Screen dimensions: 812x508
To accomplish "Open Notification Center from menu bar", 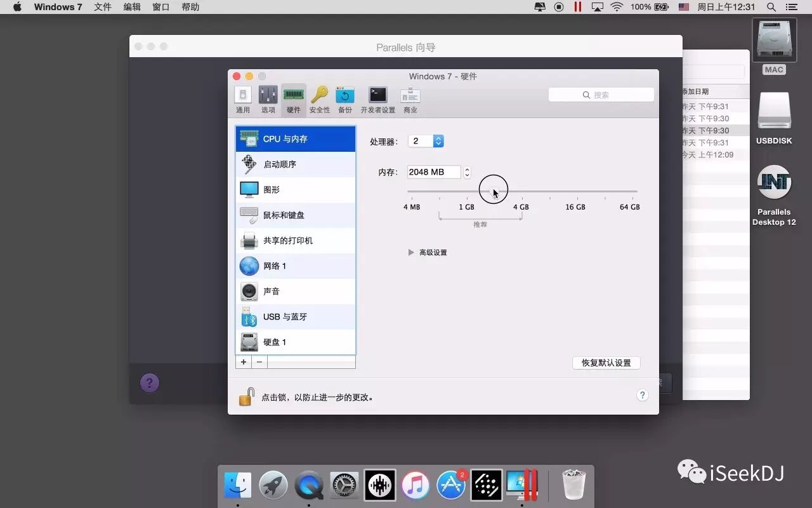I will 791,7.
